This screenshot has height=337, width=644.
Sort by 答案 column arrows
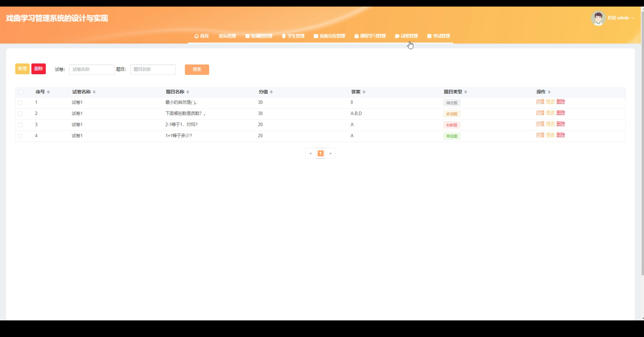click(364, 92)
